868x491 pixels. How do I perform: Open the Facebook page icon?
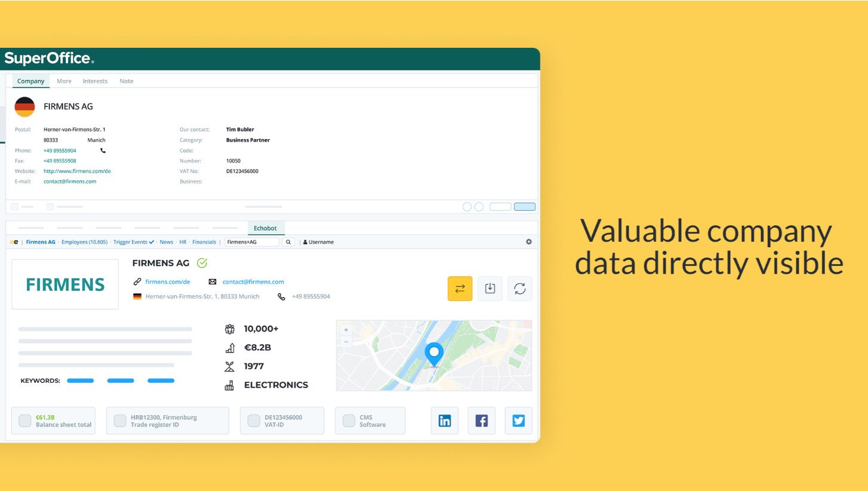481,421
